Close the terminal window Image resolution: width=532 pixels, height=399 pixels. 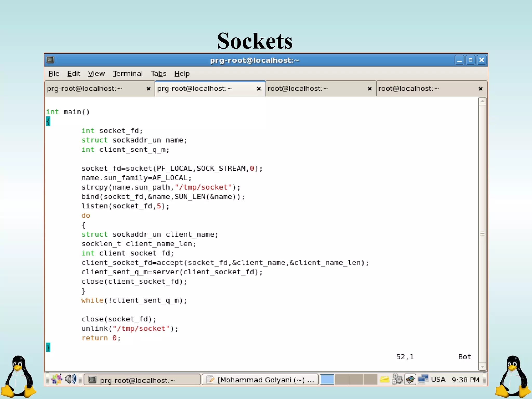click(482, 60)
